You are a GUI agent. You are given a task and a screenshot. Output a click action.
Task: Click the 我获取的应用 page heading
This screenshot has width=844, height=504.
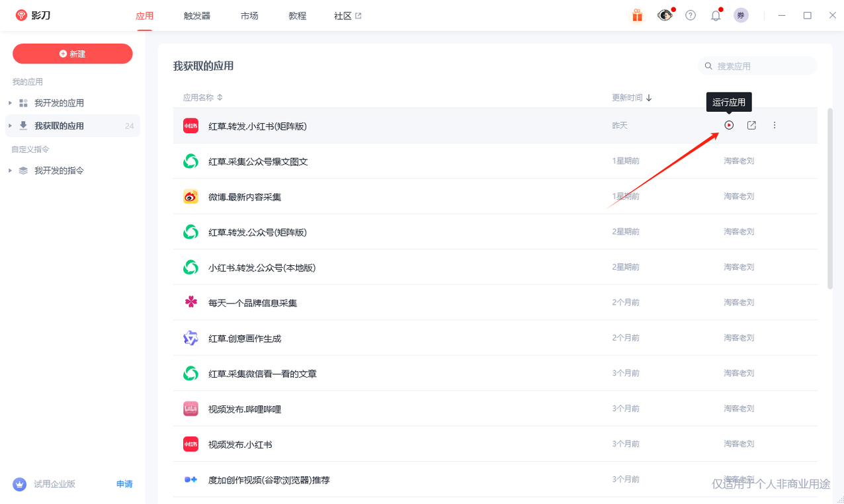tap(203, 66)
